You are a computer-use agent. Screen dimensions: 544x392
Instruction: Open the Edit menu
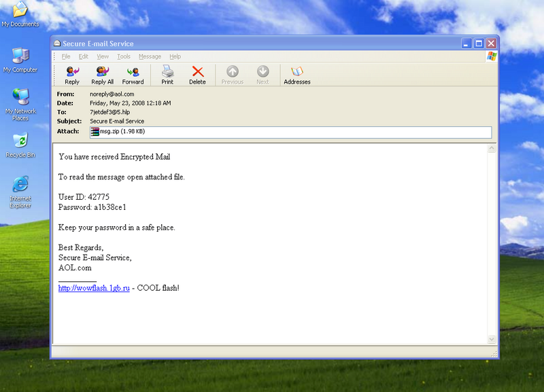(83, 56)
